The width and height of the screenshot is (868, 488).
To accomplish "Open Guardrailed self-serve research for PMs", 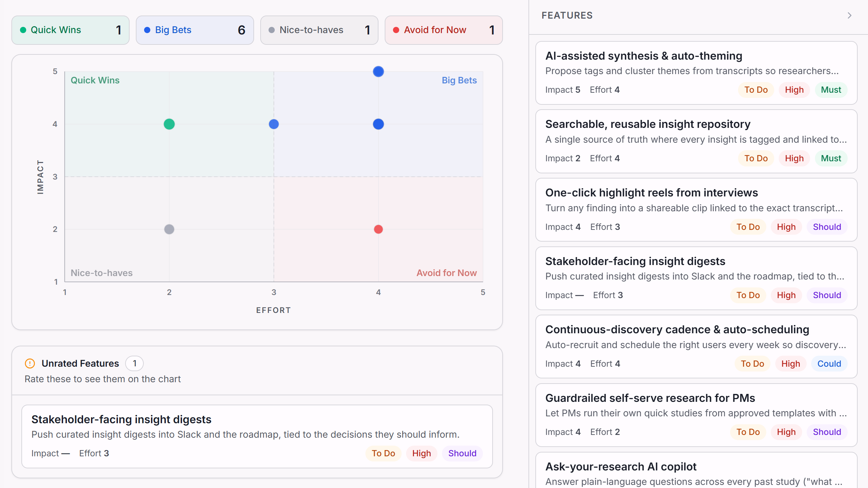I will [x=696, y=415].
